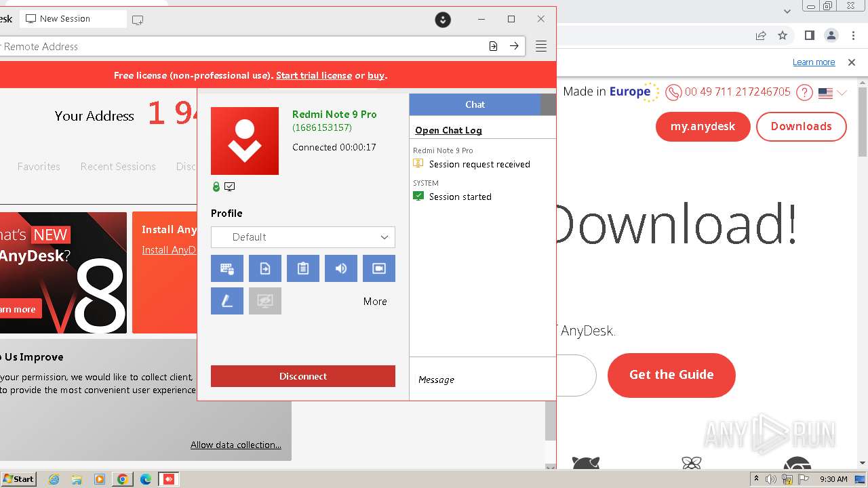Image resolution: width=868 pixels, height=488 pixels.
Task: Toggle keyboard and mouse control permission
Action: (x=227, y=268)
